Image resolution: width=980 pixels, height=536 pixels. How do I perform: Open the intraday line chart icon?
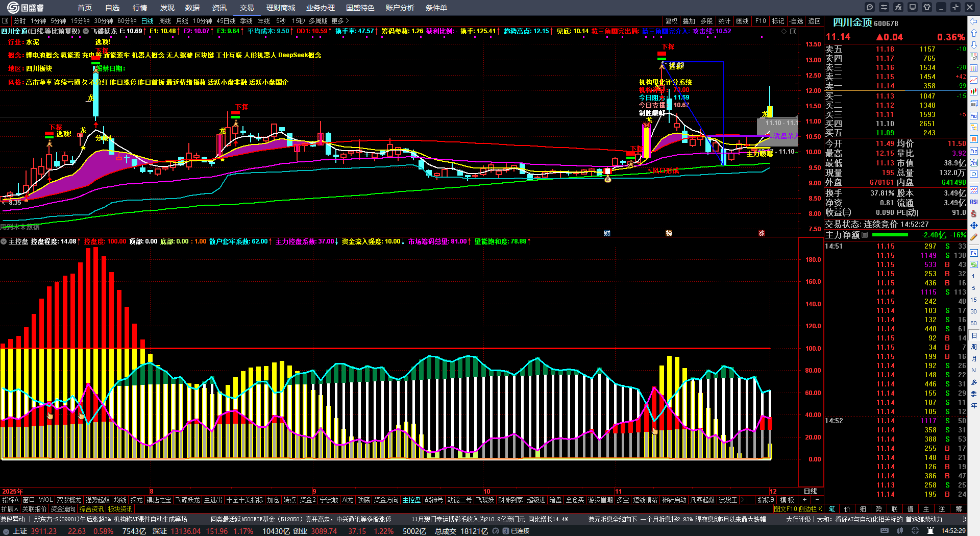[974, 80]
